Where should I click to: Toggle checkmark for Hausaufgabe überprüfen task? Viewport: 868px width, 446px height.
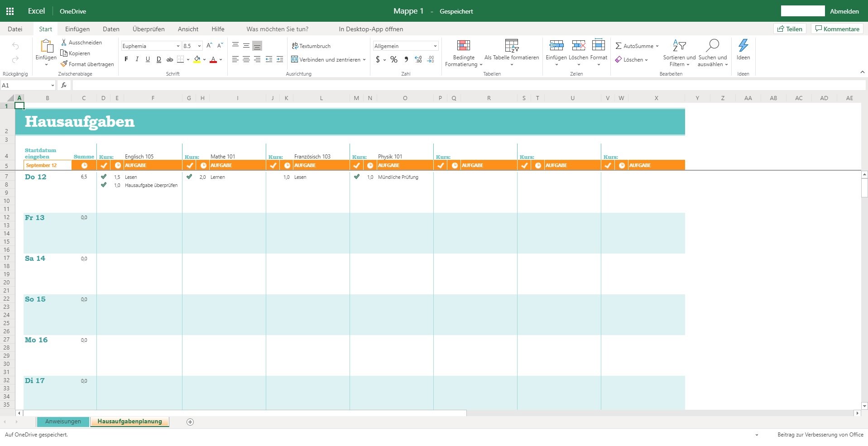click(x=104, y=185)
